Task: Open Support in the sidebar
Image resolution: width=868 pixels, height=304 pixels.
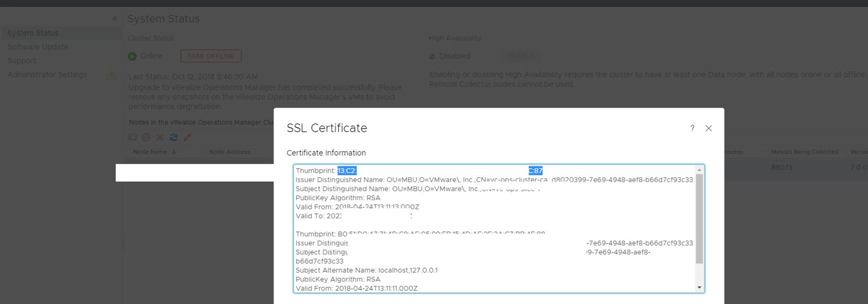Action: [x=21, y=60]
